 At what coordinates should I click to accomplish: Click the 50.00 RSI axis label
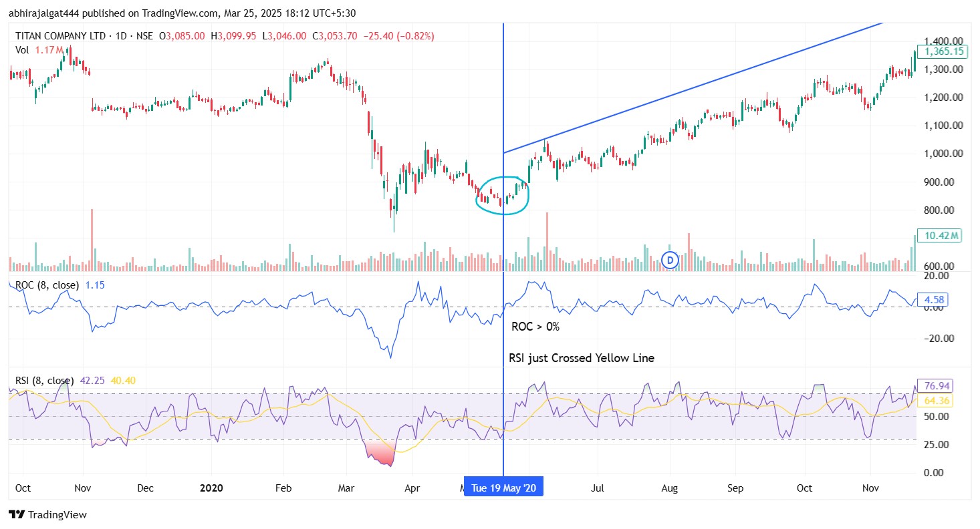coord(937,417)
